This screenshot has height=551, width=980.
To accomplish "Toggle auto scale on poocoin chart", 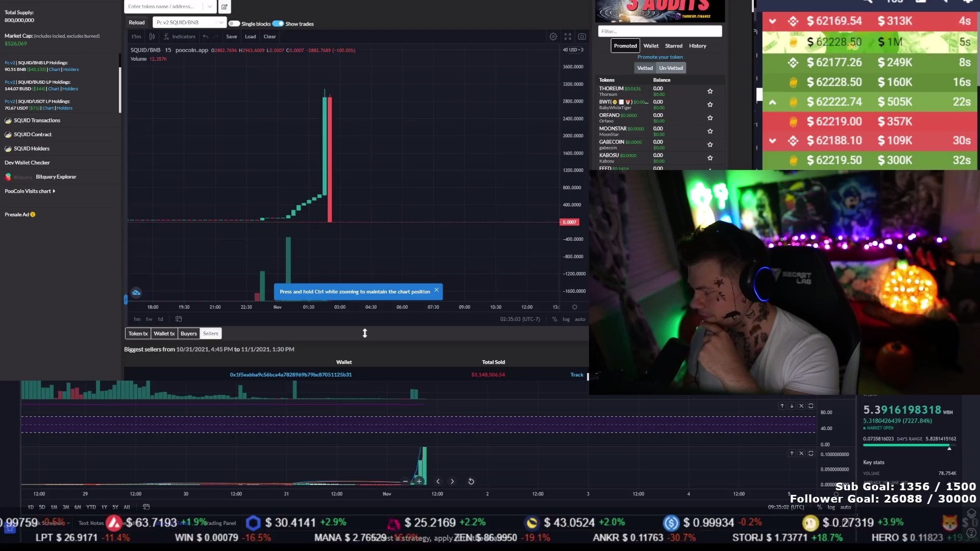I will (x=580, y=319).
